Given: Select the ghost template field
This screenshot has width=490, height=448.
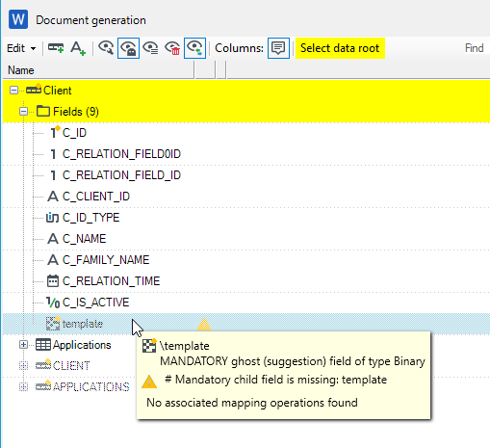Looking at the screenshot, I should point(83,324).
